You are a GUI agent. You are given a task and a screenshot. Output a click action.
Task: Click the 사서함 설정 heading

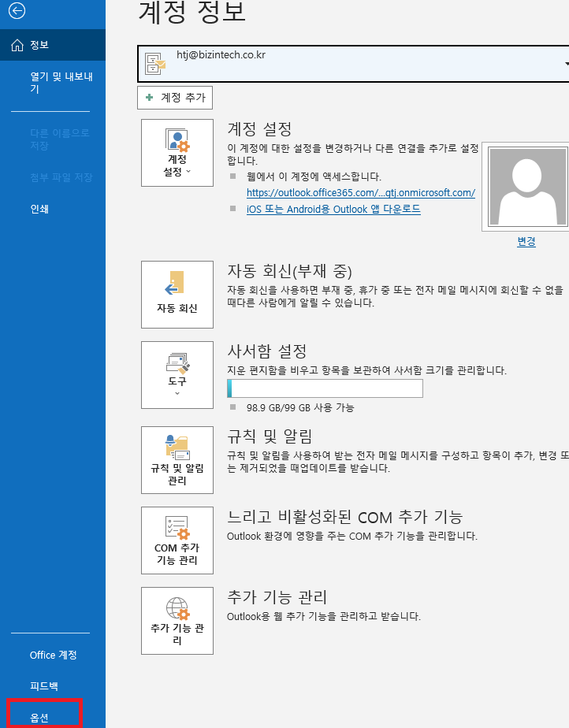267,351
